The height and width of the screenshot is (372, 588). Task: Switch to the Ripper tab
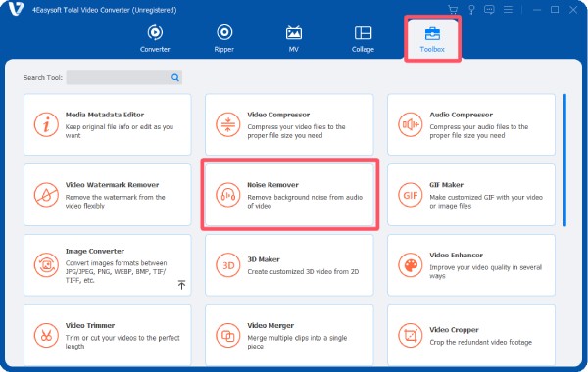coord(224,38)
